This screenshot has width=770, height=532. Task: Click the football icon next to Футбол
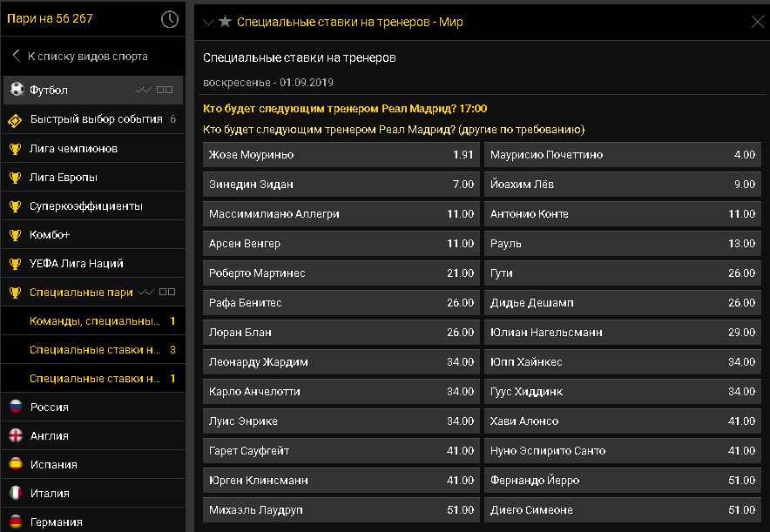(x=17, y=90)
